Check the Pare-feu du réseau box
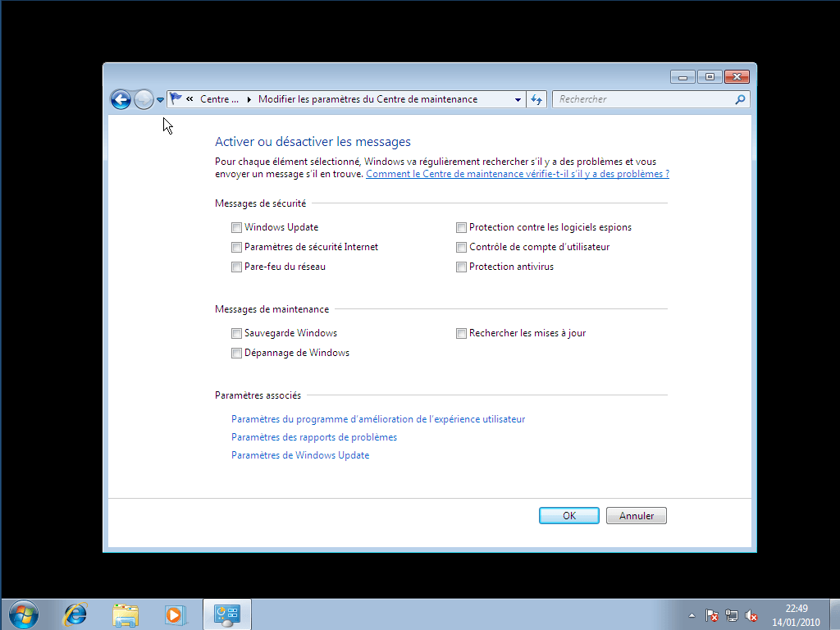The height and width of the screenshot is (630, 840). coord(236,267)
